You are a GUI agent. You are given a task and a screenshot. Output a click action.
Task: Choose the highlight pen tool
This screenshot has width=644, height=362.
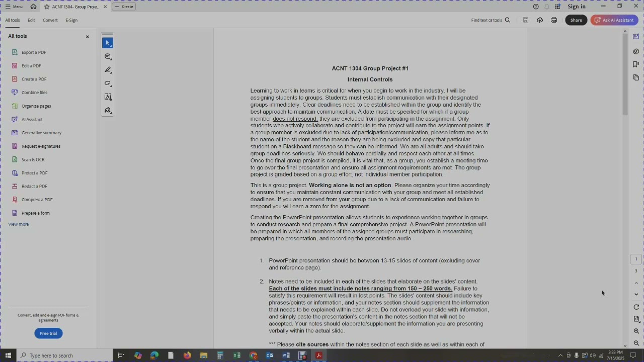[108, 70]
